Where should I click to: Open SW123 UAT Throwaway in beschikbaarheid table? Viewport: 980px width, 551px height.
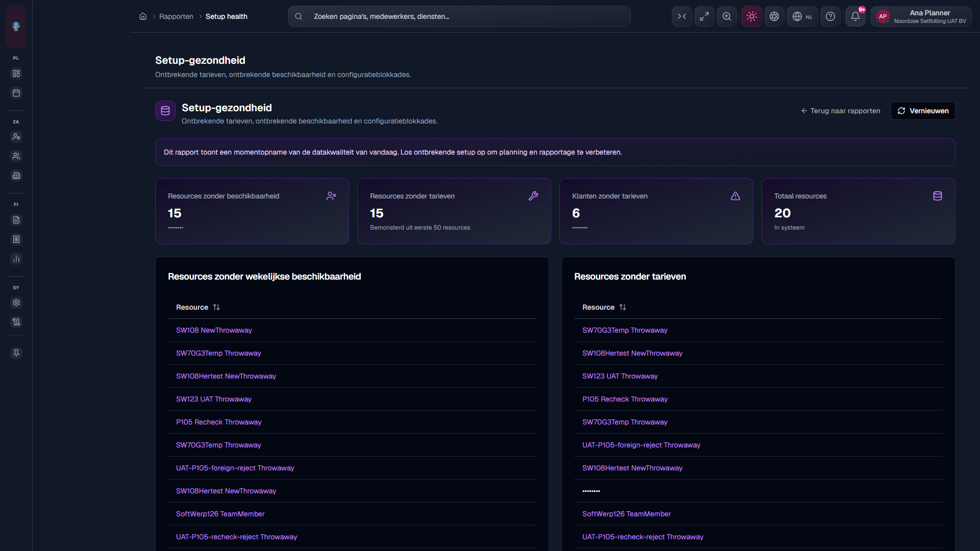[214, 399]
